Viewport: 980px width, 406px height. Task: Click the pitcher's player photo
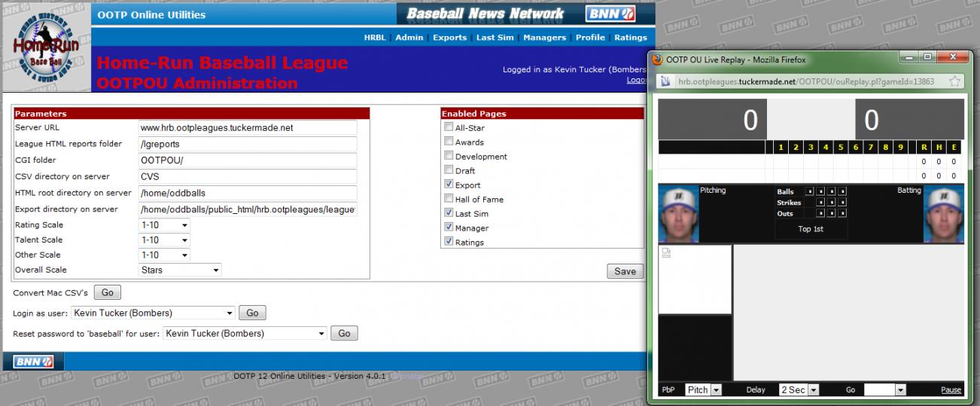(x=677, y=214)
